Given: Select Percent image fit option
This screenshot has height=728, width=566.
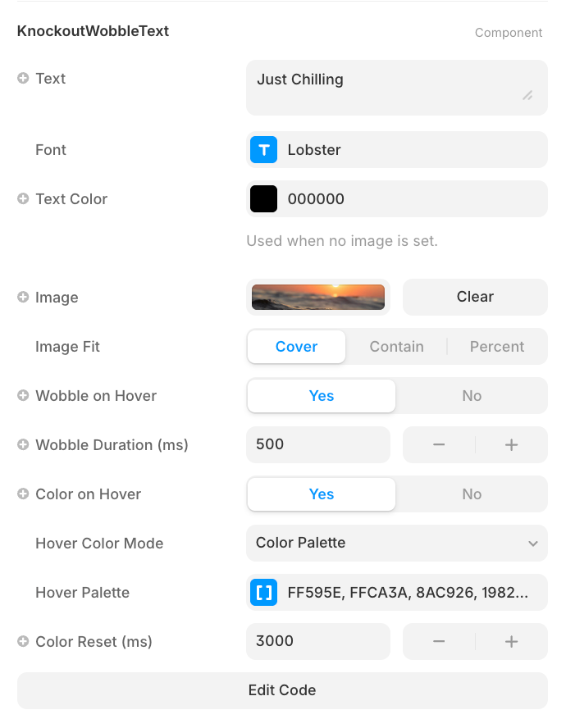Looking at the screenshot, I should coord(497,347).
